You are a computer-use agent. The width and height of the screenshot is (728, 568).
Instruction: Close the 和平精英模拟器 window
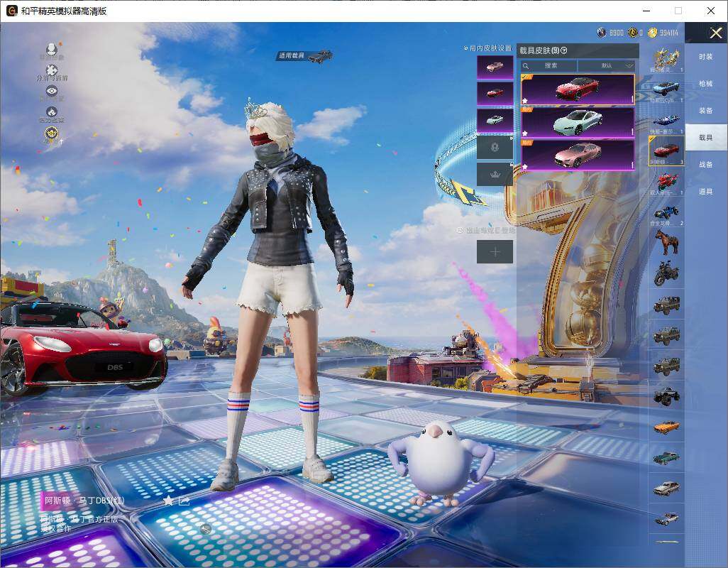pos(711,11)
